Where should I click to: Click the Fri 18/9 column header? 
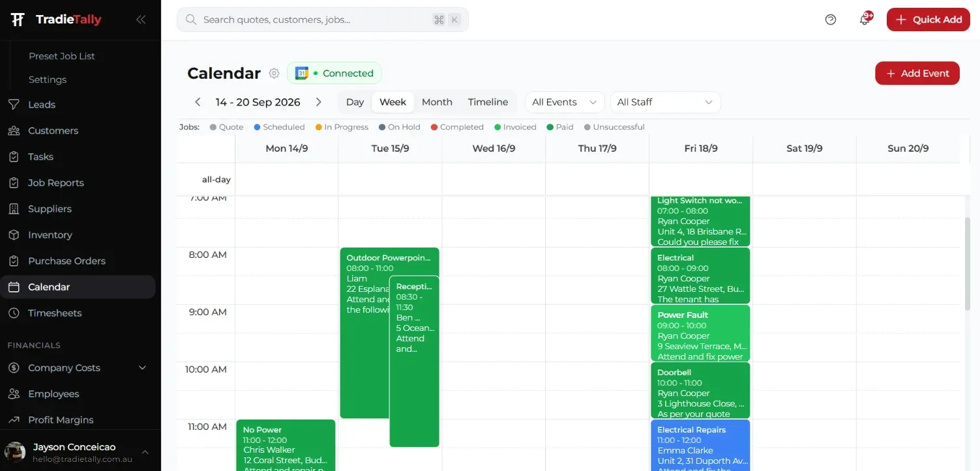701,149
